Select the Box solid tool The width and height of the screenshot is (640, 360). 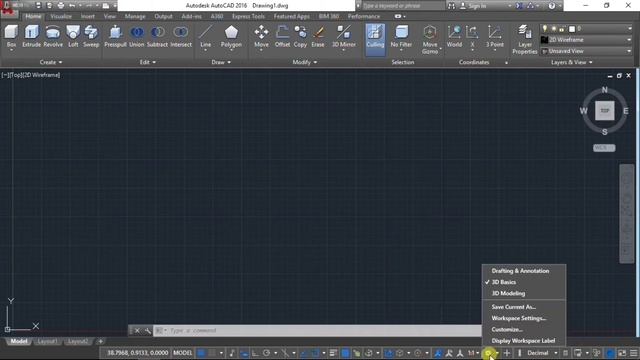point(11,37)
